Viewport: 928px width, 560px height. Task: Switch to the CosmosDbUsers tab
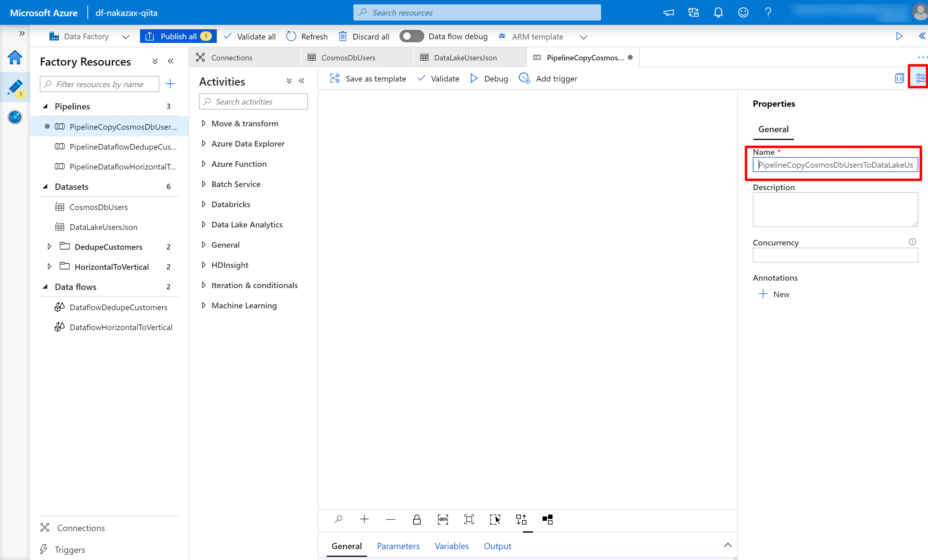[x=357, y=58]
